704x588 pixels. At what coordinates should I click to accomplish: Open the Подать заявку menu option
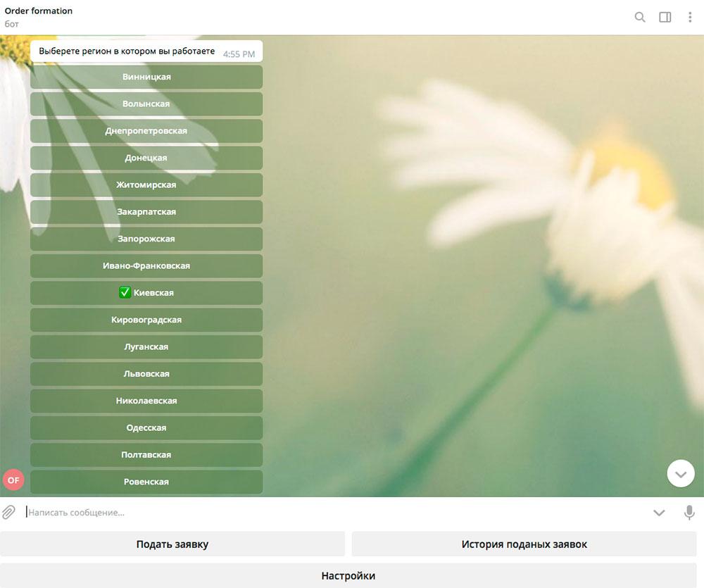pyautogui.click(x=172, y=544)
